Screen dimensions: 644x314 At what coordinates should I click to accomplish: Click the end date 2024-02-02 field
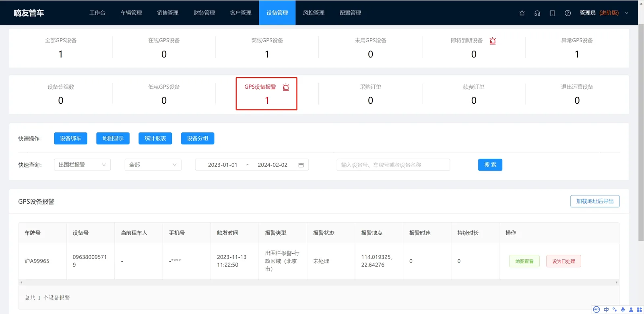click(x=272, y=165)
